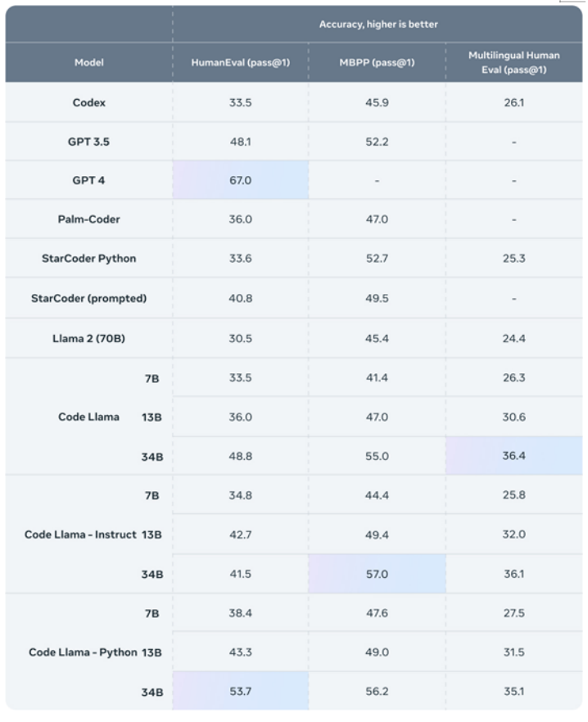Screen dimensions: 588x722
Task: Click the Model column header
Action: pyautogui.click(x=89, y=62)
